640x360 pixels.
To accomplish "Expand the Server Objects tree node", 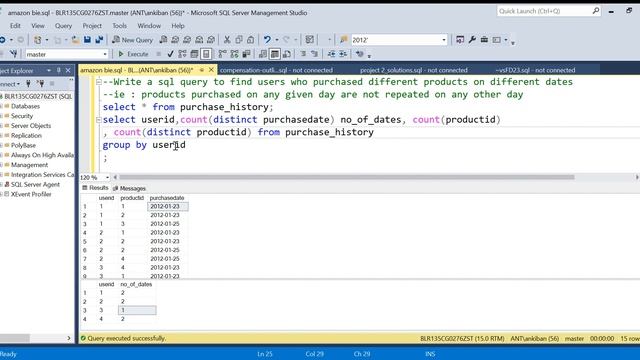I will pyautogui.click(x=2, y=126).
